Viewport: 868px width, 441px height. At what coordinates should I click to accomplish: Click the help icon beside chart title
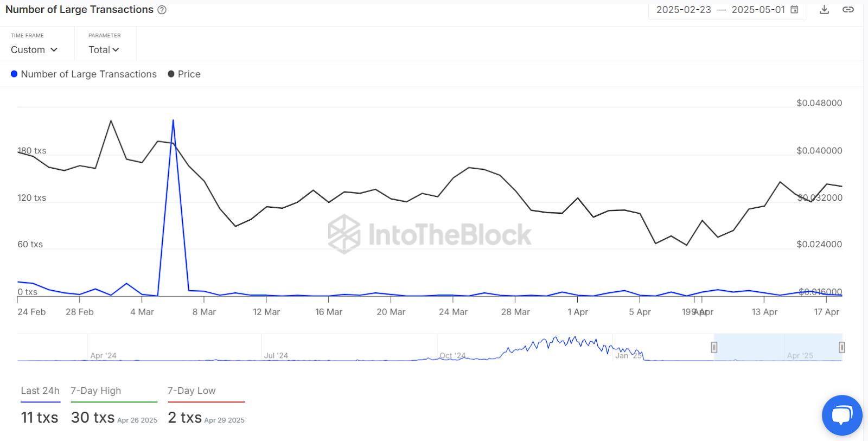click(x=162, y=10)
